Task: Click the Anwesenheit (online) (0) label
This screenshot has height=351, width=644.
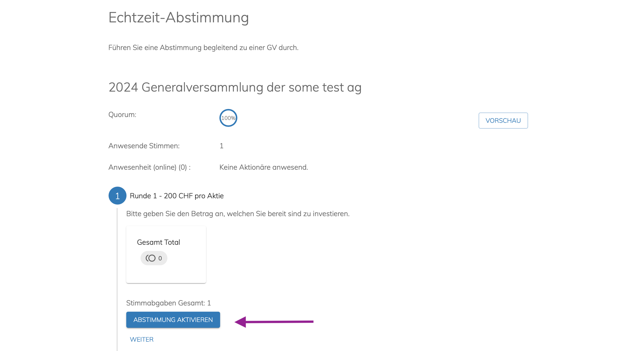Action: point(149,167)
